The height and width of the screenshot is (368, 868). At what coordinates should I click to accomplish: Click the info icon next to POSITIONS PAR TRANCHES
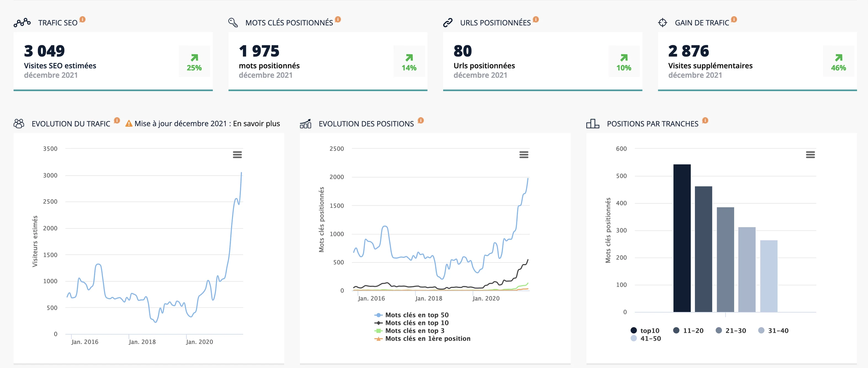click(x=705, y=120)
